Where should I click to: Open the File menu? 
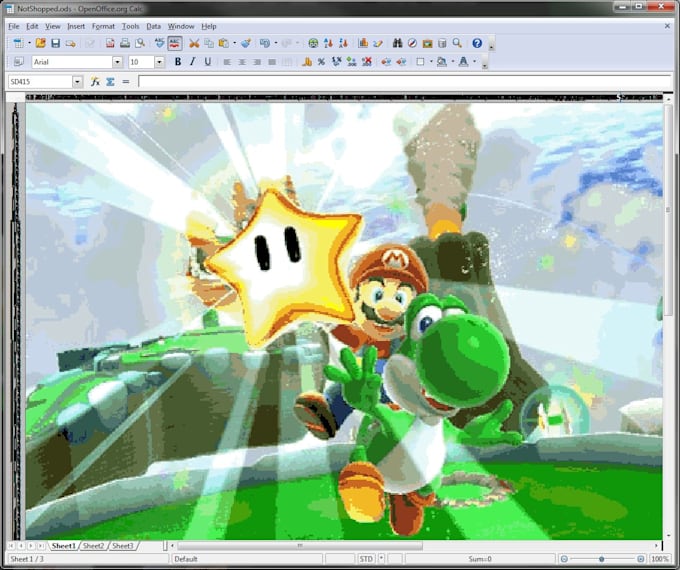tap(14, 26)
